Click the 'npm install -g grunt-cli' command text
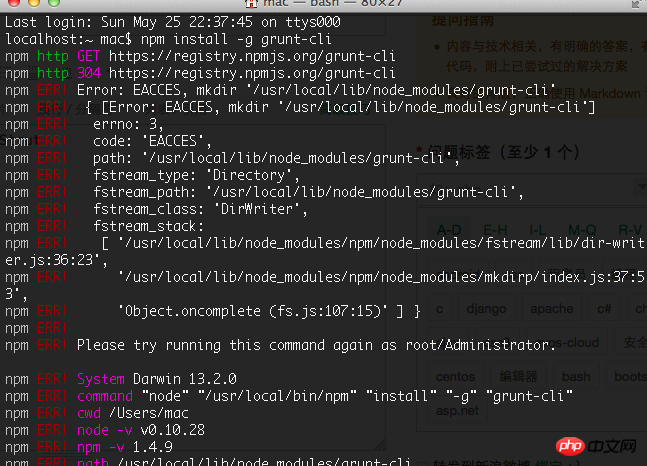647x466 pixels. 236,39
